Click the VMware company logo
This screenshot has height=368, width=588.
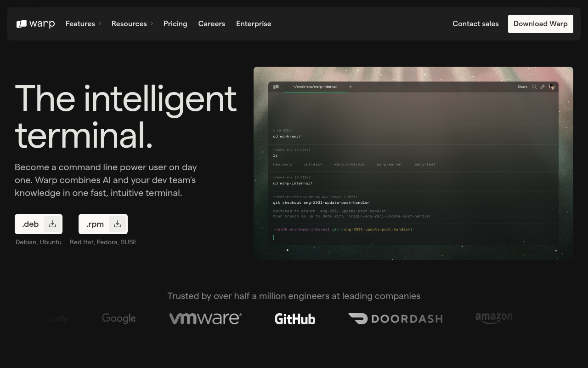click(205, 318)
